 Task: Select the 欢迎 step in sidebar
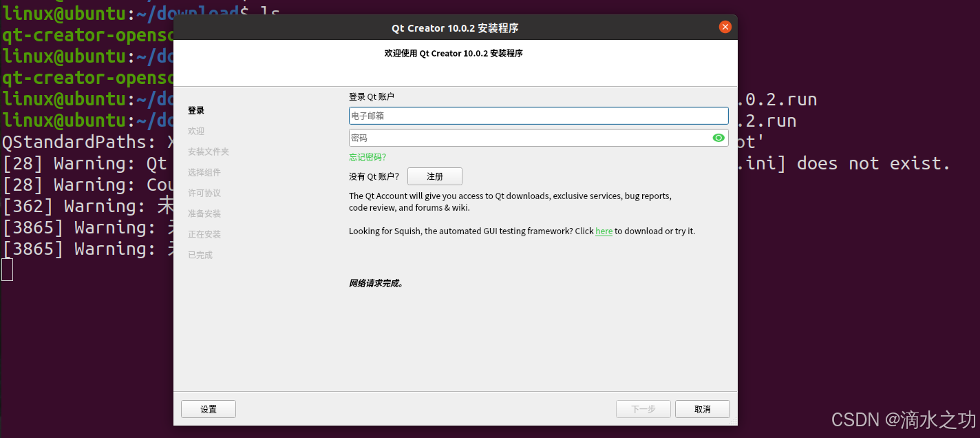196,131
